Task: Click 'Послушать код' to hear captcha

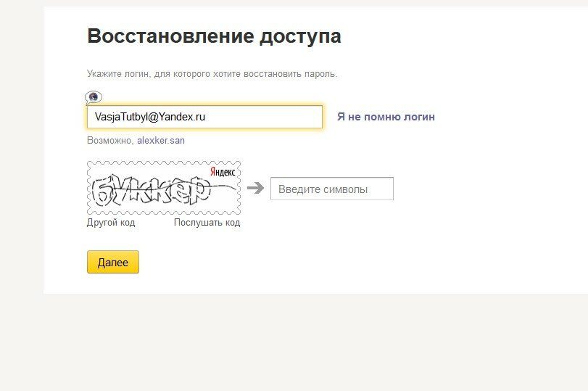Action: tap(207, 223)
